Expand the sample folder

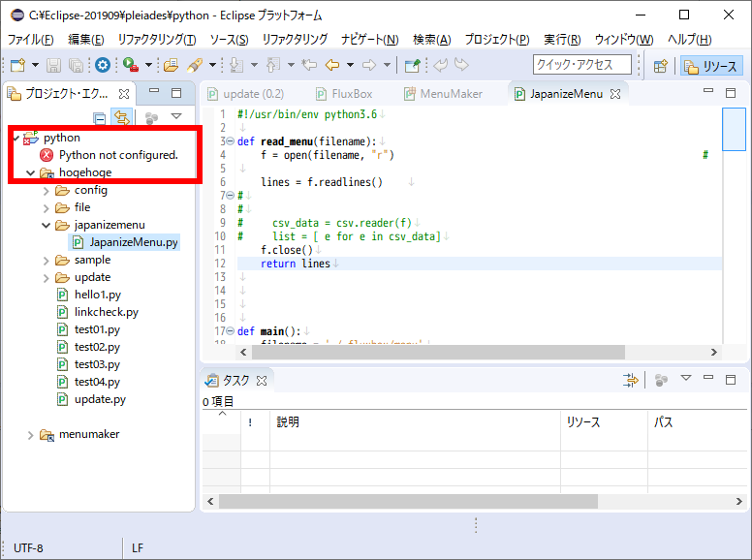pos(47,261)
